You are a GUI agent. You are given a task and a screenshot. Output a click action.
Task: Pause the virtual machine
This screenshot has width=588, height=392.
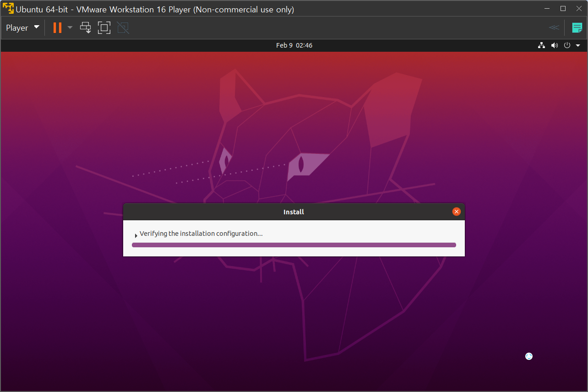pos(57,28)
